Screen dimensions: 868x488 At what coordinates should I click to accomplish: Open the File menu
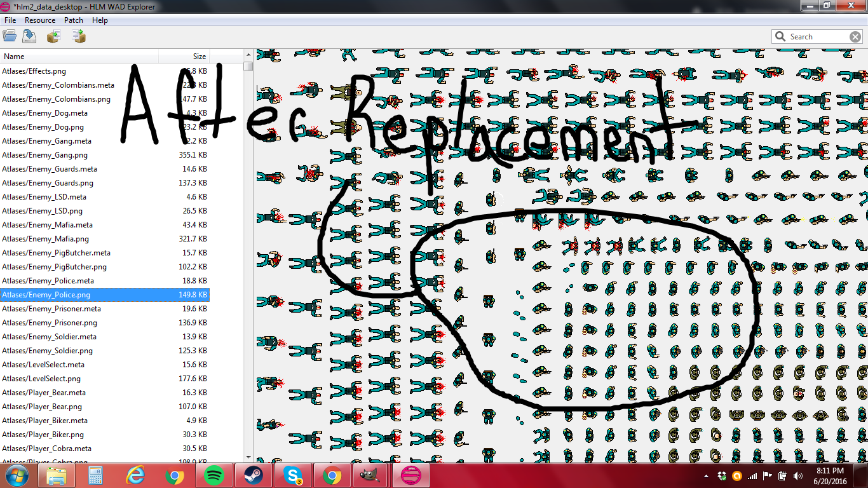click(10, 20)
